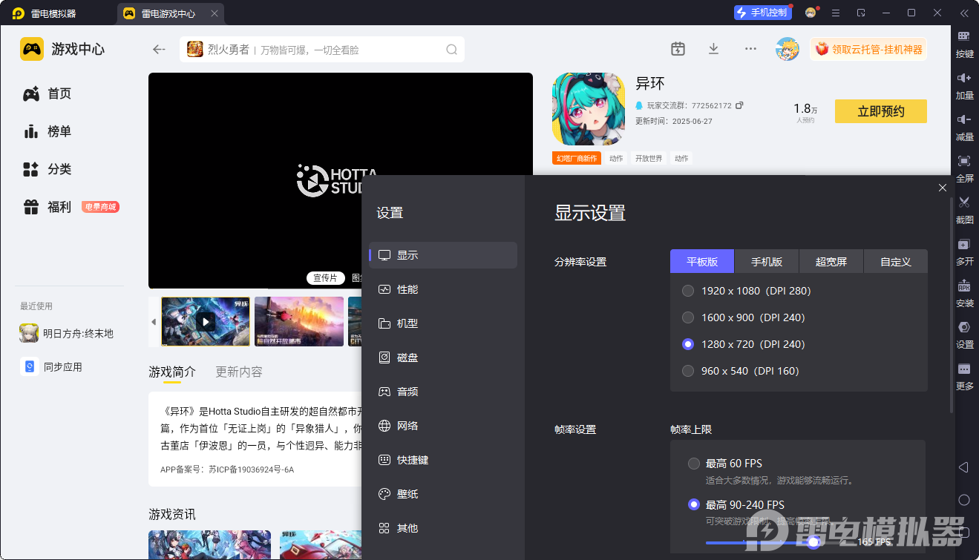Copy the player group number icon

coord(739,105)
